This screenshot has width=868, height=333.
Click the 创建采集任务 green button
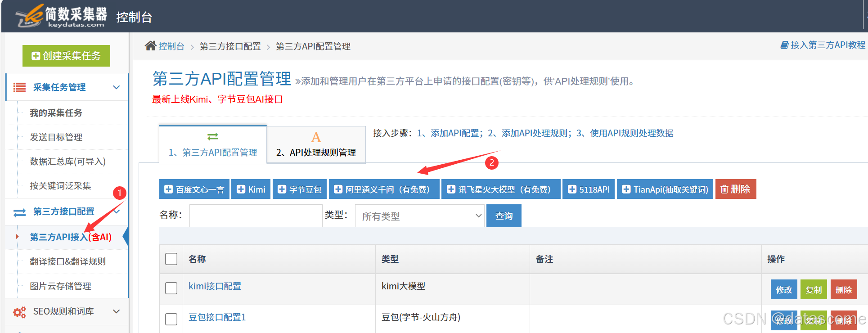66,56
